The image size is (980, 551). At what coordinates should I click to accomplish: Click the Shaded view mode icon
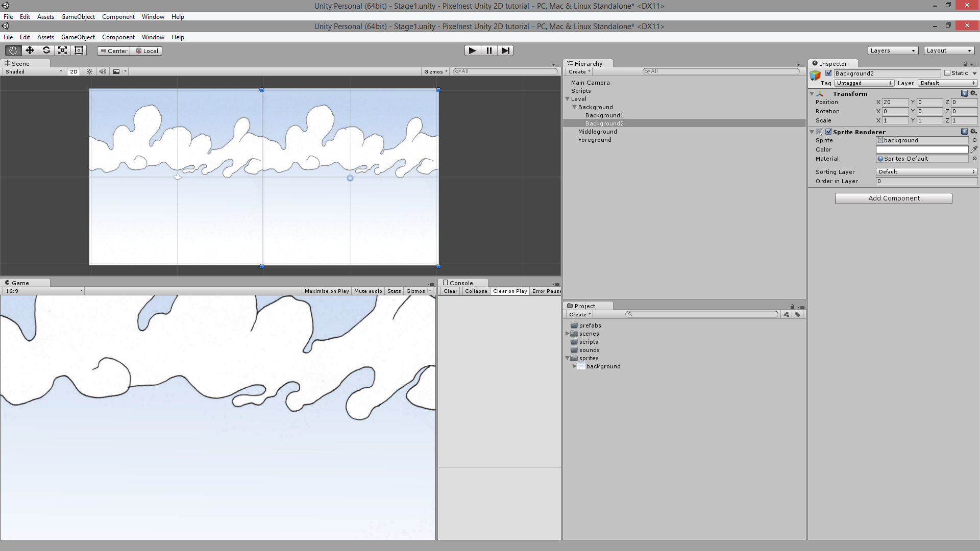(32, 71)
